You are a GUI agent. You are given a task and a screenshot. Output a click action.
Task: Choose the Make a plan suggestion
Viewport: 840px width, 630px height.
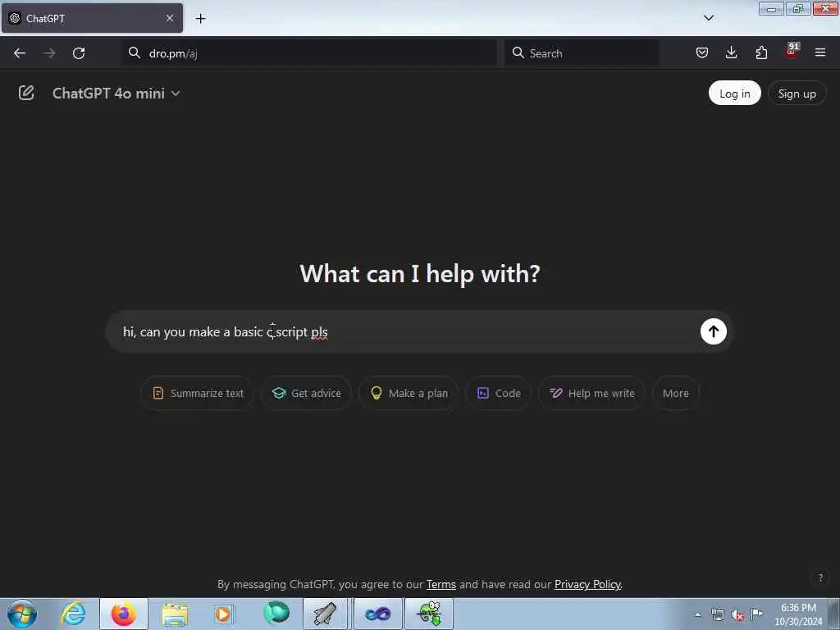pos(409,393)
